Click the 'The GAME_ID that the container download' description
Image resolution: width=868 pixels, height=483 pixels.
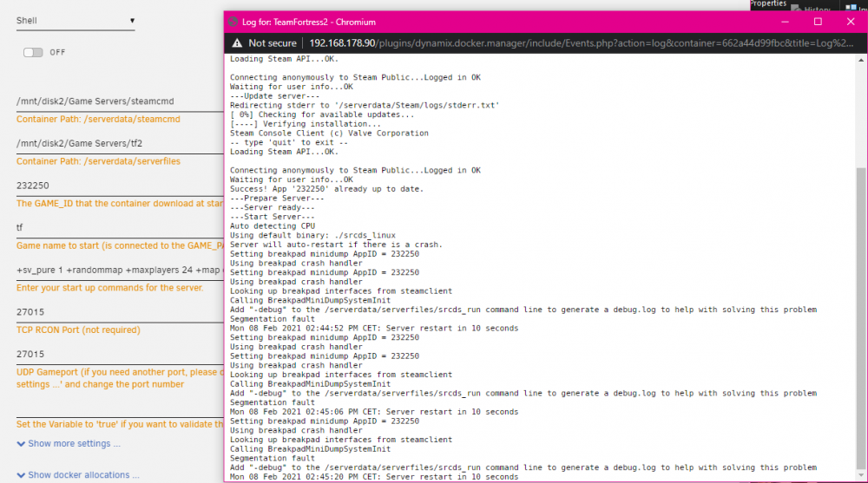tap(120, 204)
